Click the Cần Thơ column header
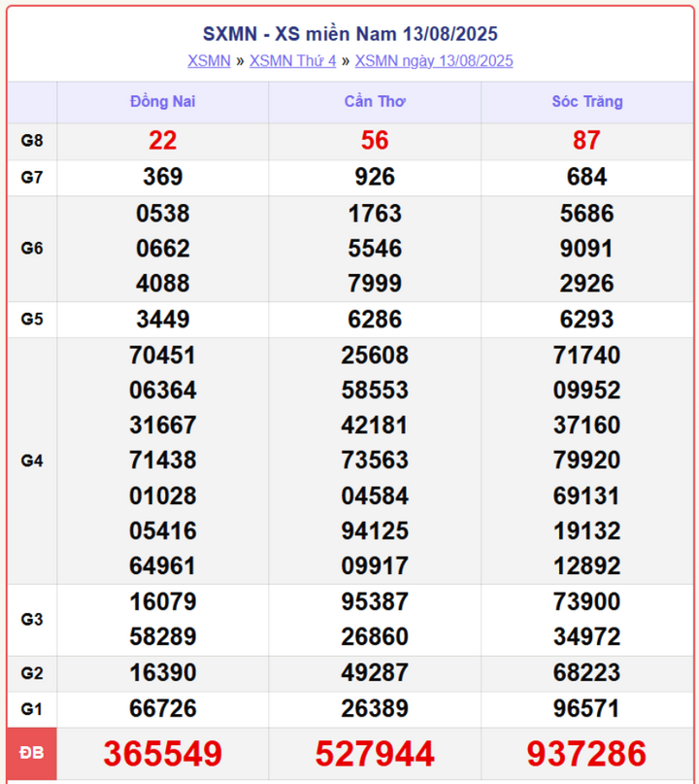Screen dimensions: 699x784 coord(375,101)
